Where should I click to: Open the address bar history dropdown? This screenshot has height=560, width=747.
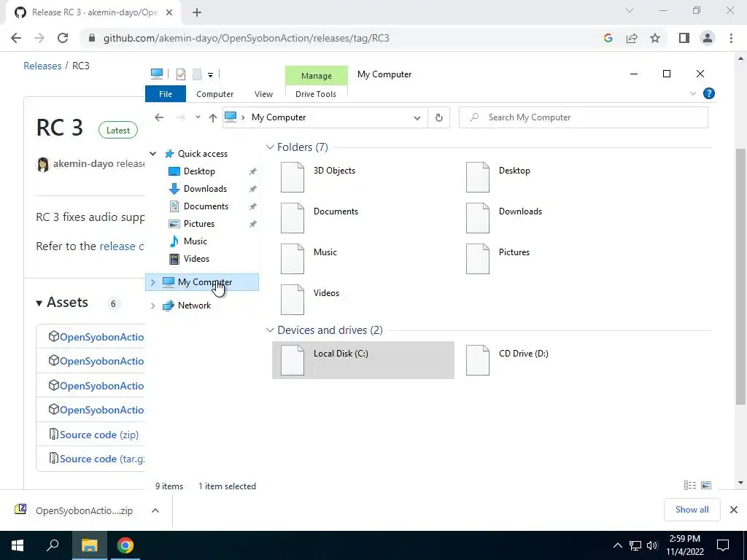(417, 117)
